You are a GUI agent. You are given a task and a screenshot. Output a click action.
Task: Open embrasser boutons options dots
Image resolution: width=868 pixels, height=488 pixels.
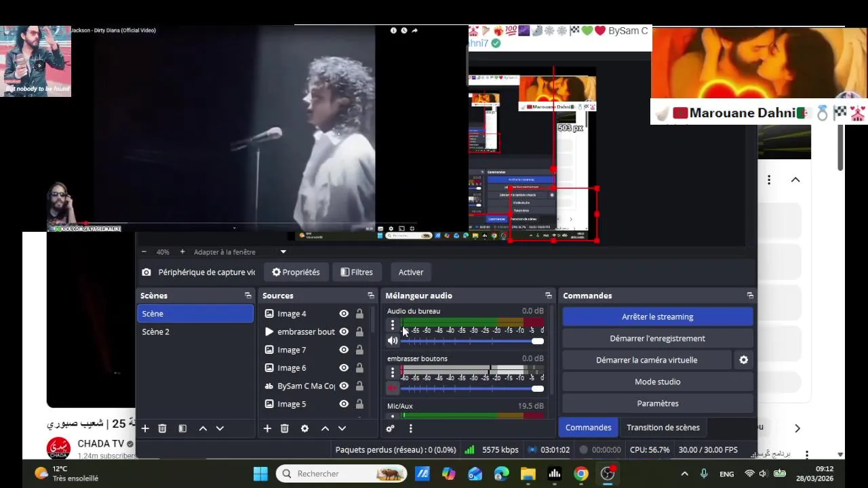(392, 373)
